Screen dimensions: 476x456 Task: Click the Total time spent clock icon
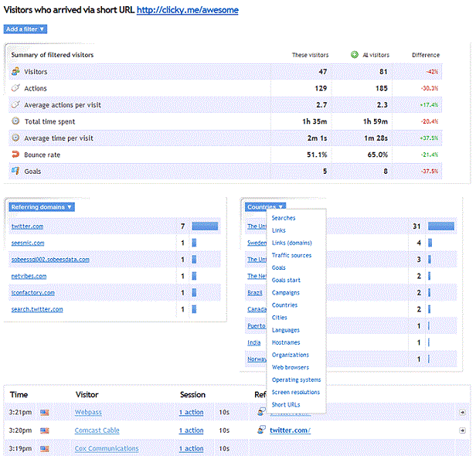click(15, 121)
